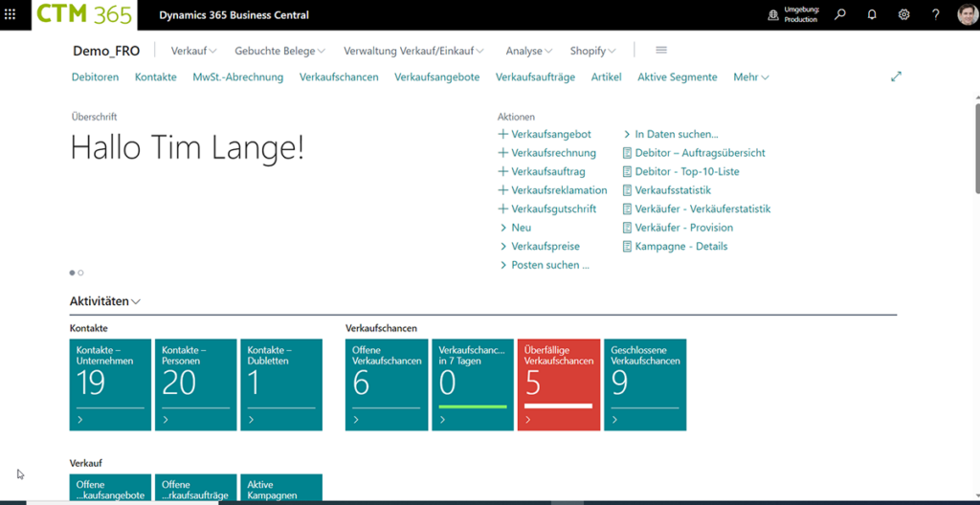Open the Offene Verkaufschancen tile
Viewport: 980px width, 505px height.
[x=387, y=384]
